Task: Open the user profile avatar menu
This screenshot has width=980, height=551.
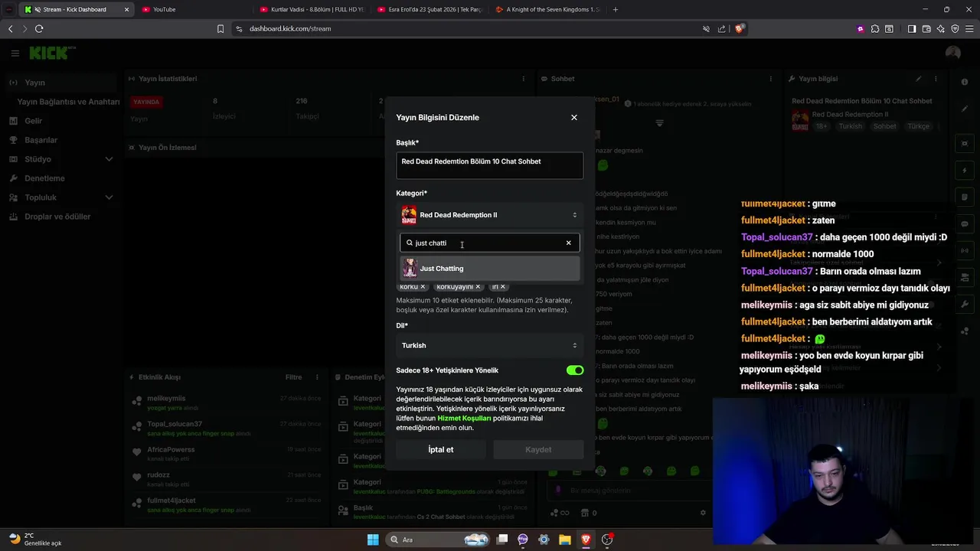Action: (953, 53)
